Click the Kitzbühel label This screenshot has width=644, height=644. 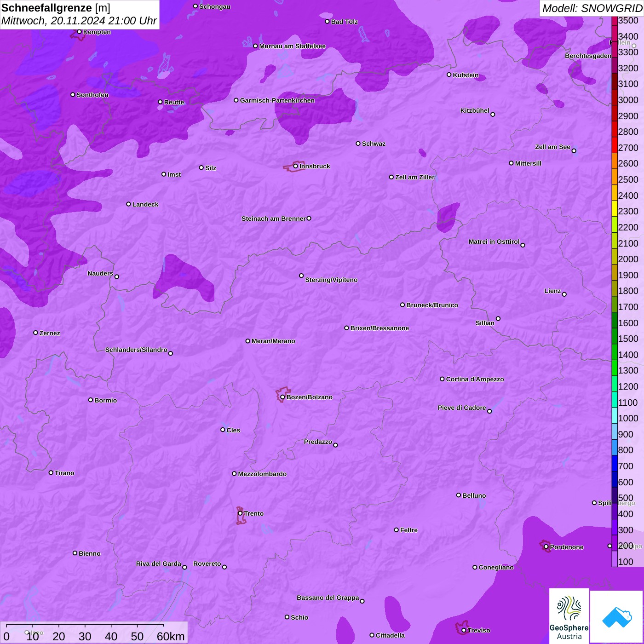tap(475, 110)
